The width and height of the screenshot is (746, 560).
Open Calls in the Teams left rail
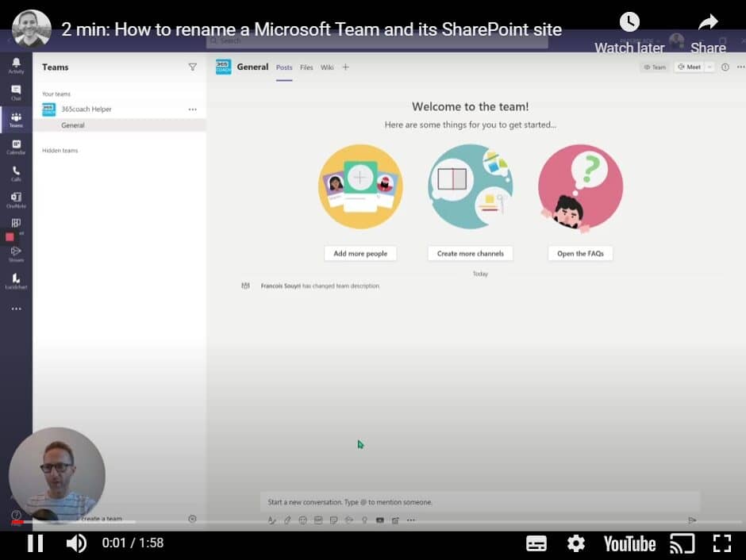tap(16, 174)
